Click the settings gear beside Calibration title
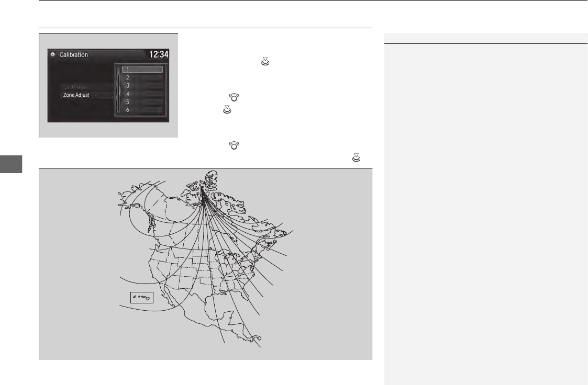Viewport: 588px width, 385px height. [53, 54]
